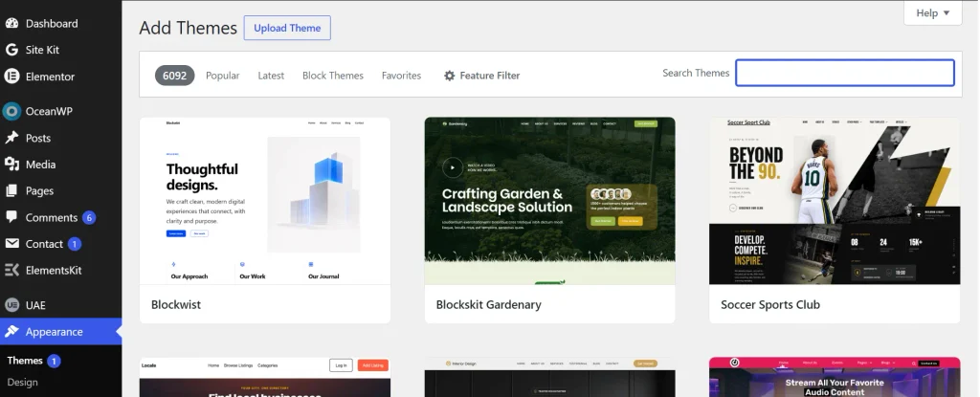Image resolution: width=980 pixels, height=397 pixels.
Task: Click the Comments speech bubble icon
Action: point(11,217)
